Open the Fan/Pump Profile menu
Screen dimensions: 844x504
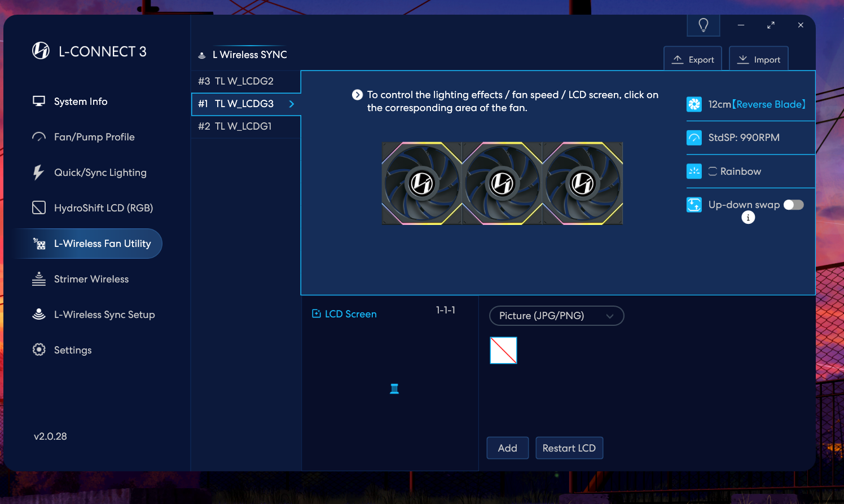click(x=94, y=137)
